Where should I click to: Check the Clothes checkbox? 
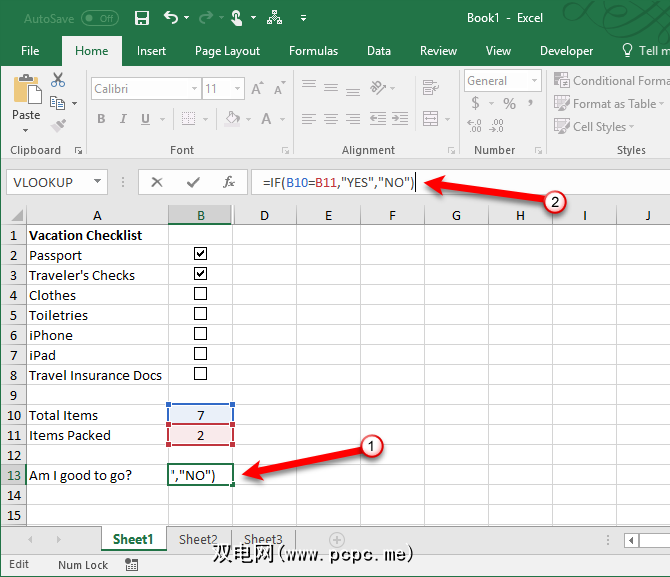200,294
